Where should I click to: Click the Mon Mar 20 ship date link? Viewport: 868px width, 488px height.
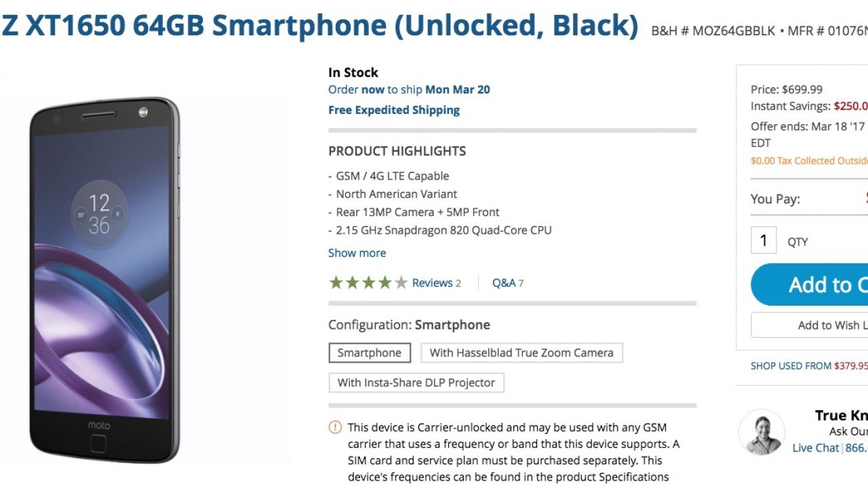click(457, 89)
